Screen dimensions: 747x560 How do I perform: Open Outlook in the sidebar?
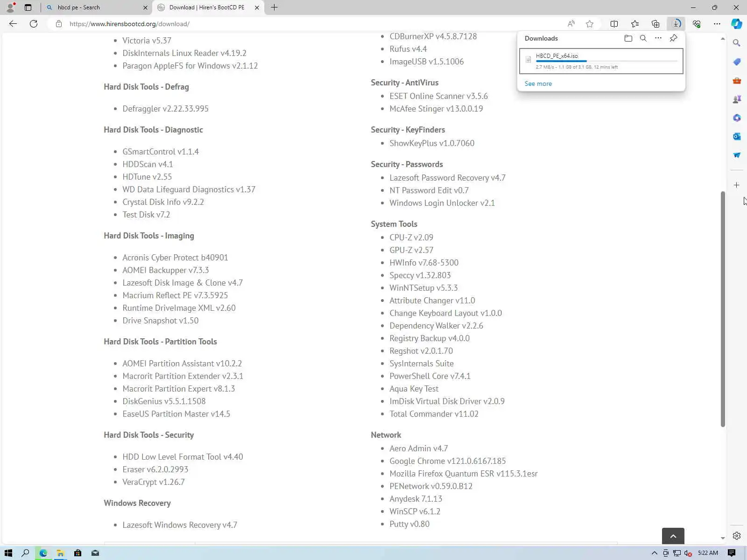point(737,136)
